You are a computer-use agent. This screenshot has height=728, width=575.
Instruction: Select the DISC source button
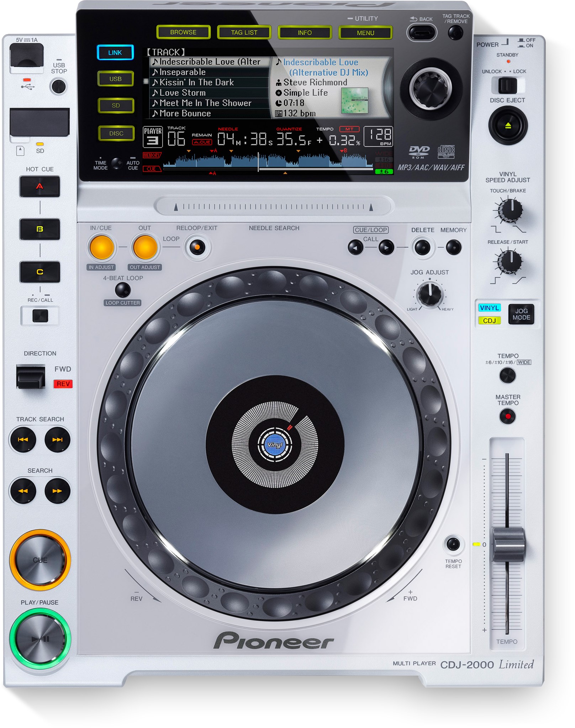(x=116, y=133)
